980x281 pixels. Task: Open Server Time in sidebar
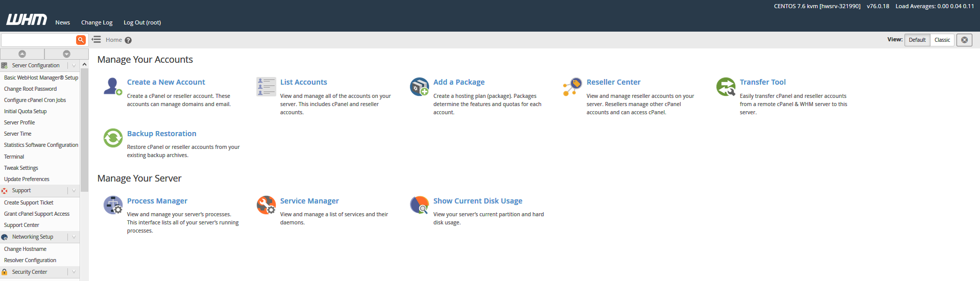click(17, 134)
